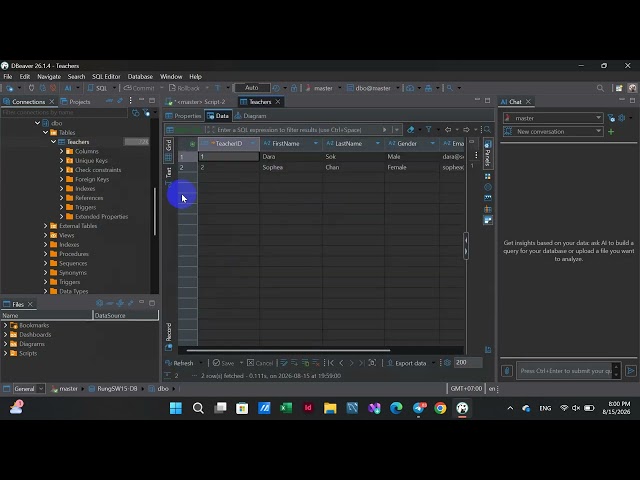640x480 pixels.
Task: Open the FirstName column filter arrow
Action: pos(316,144)
